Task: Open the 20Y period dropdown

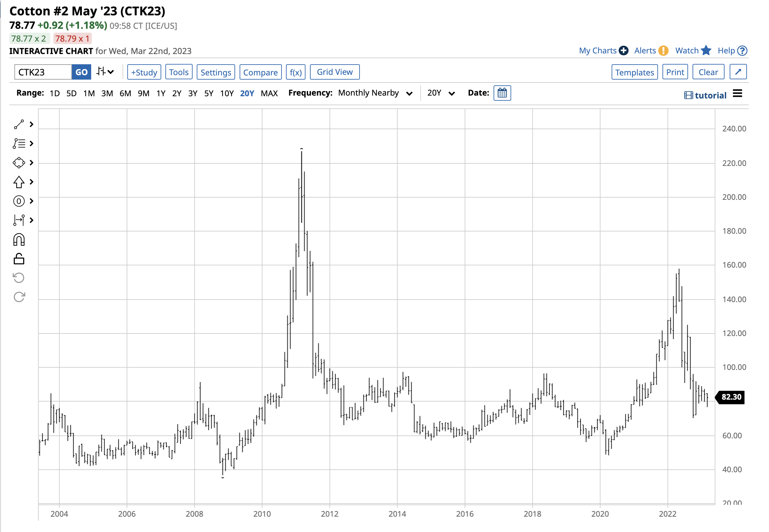Action: [x=440, y=93]
